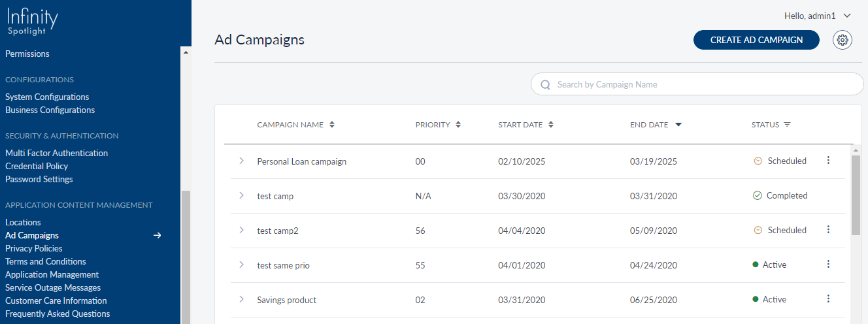
Task: Click the campaigns table vertical scrollbar
Action: click(x=856, y=196)
